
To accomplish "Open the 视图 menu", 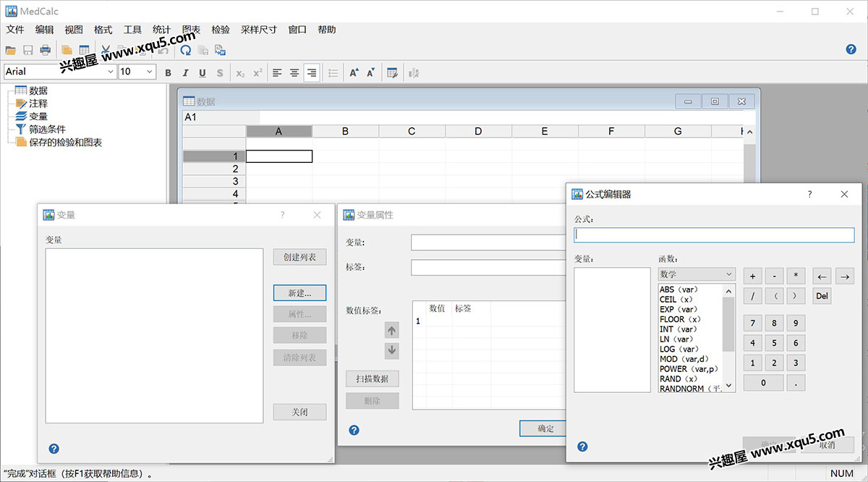I will coord(74,30).
